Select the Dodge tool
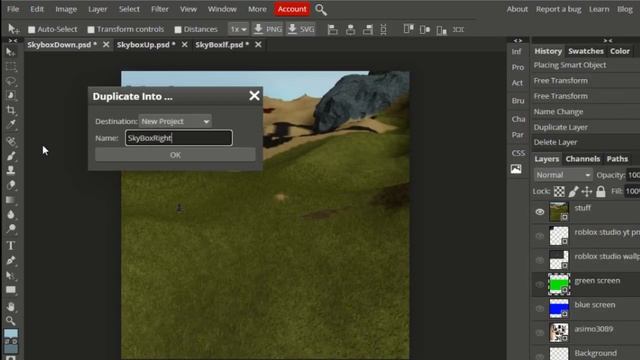Screen dimensions: 640x360 11,229
